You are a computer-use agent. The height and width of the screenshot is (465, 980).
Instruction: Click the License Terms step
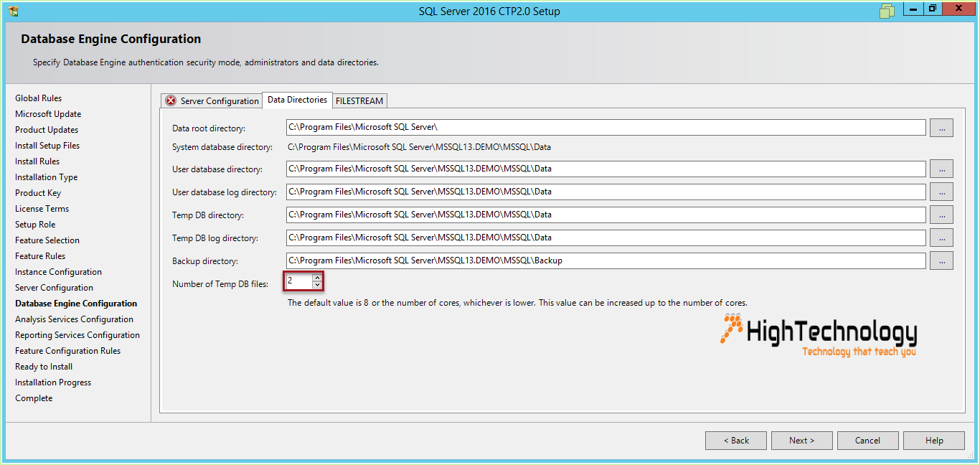pyautogui.click(x=42, y=209)
